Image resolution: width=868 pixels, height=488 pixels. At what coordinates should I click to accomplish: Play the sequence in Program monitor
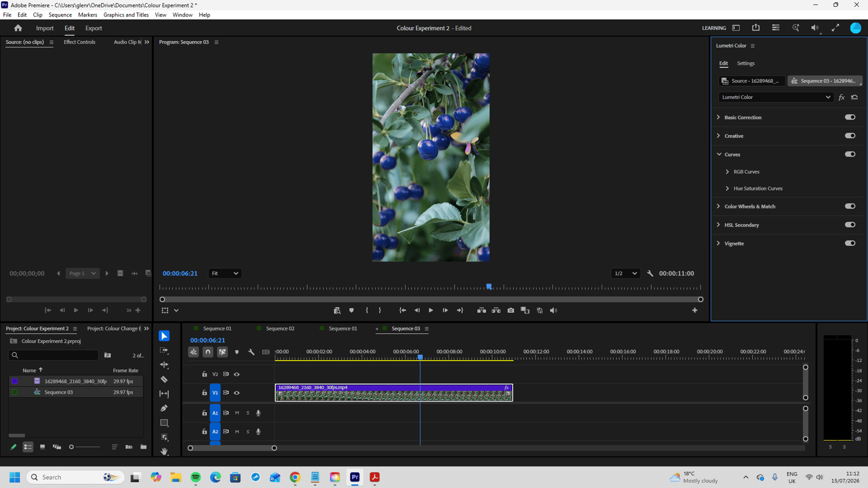pos(431,310)
